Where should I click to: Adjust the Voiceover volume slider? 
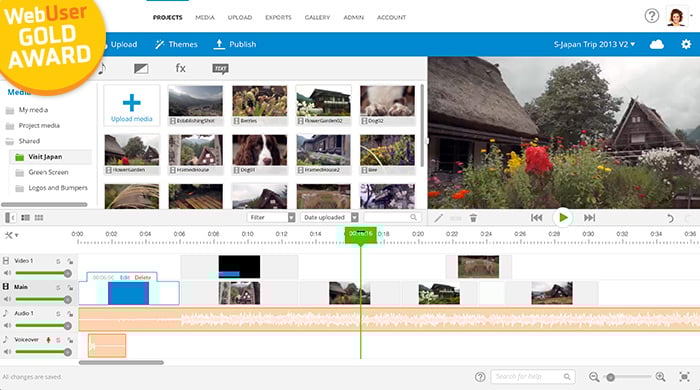(42, 352)
